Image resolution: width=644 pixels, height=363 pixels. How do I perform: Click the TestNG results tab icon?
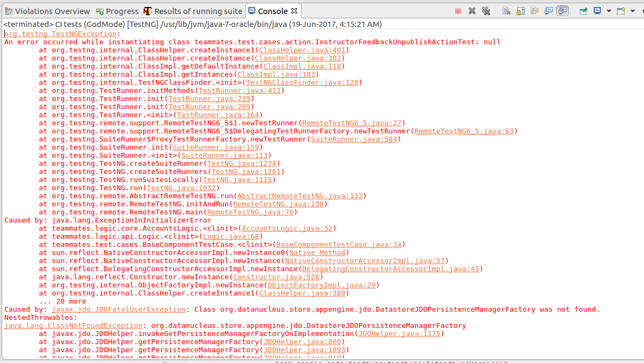click(x=148, y=11)
